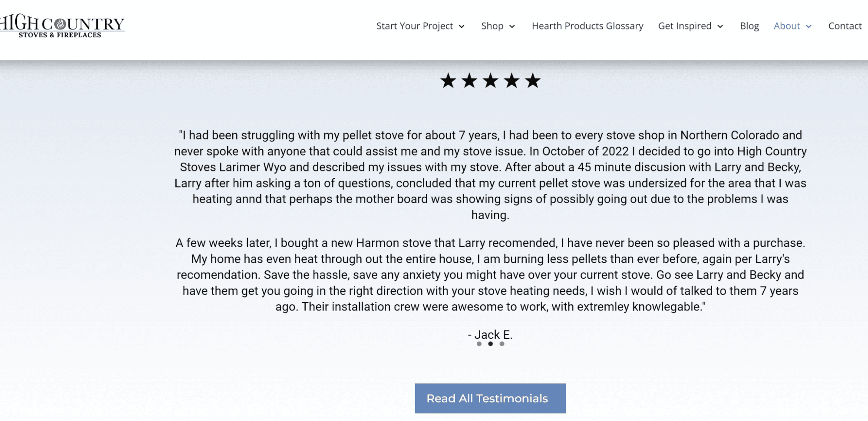
Task: Click the Read All Testimonials button
Action: (x=490, y=398)
